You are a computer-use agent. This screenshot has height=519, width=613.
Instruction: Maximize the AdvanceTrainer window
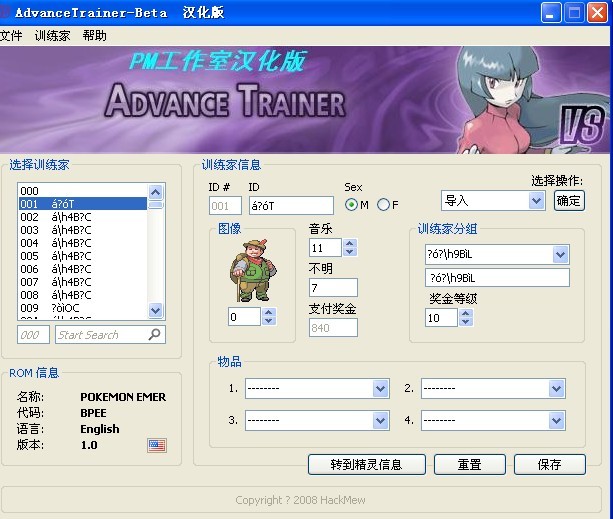pos(574,13)
